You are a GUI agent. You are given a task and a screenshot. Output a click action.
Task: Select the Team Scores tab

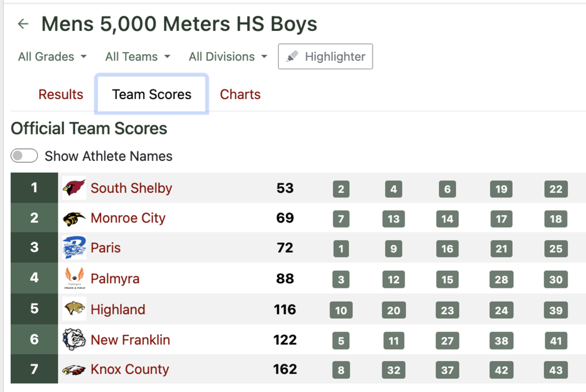(152, 94)
